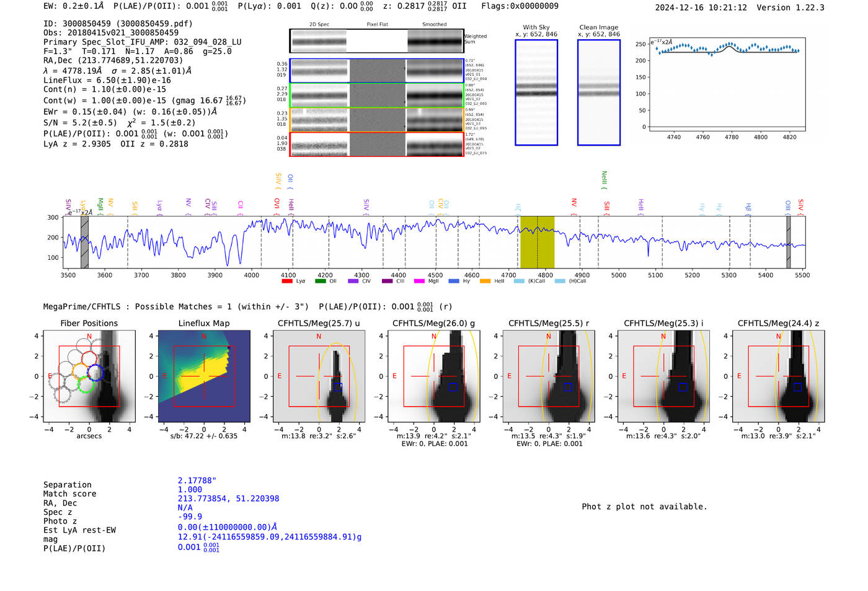Click the gray hatched band near 3550
The width and height of the screenshot is (868, 591).
coord(84,242)
